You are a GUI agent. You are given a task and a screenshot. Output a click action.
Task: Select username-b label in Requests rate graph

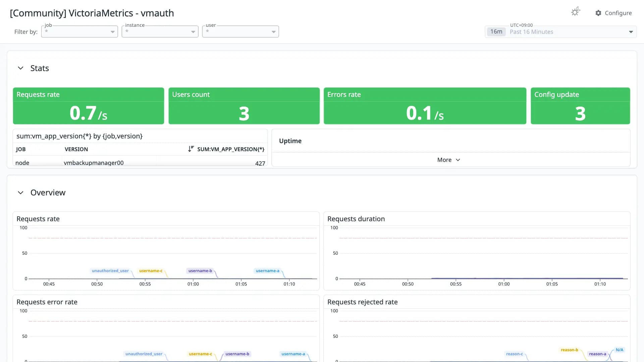[200, 271]
